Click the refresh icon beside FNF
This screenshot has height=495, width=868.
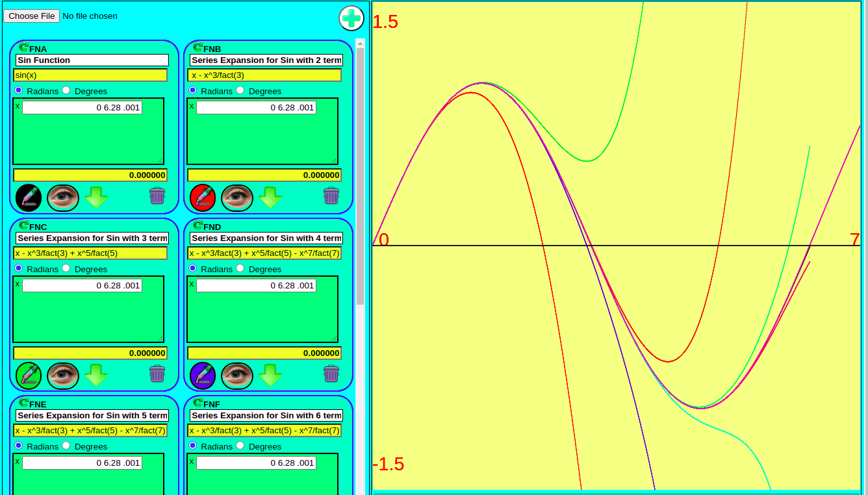point(198,403)
